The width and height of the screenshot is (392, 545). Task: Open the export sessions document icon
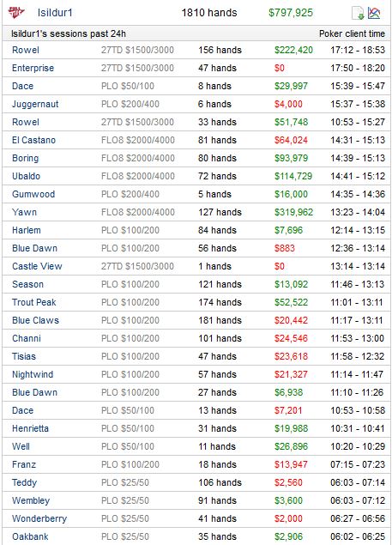click(358, 13)
